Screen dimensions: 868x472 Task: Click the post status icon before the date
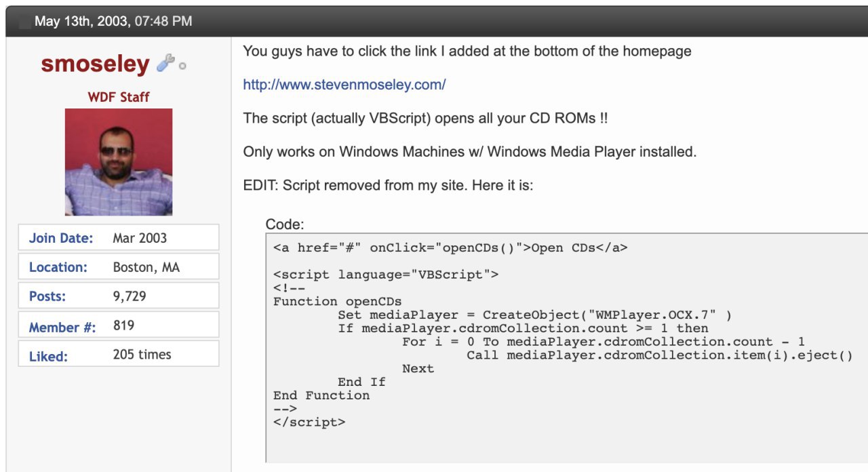25,22
